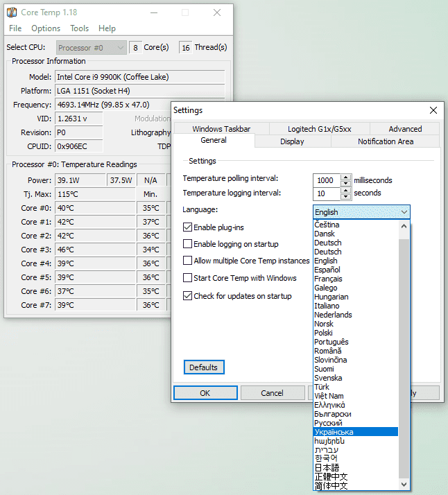
Task: Select the General tab
Action: 214,140
